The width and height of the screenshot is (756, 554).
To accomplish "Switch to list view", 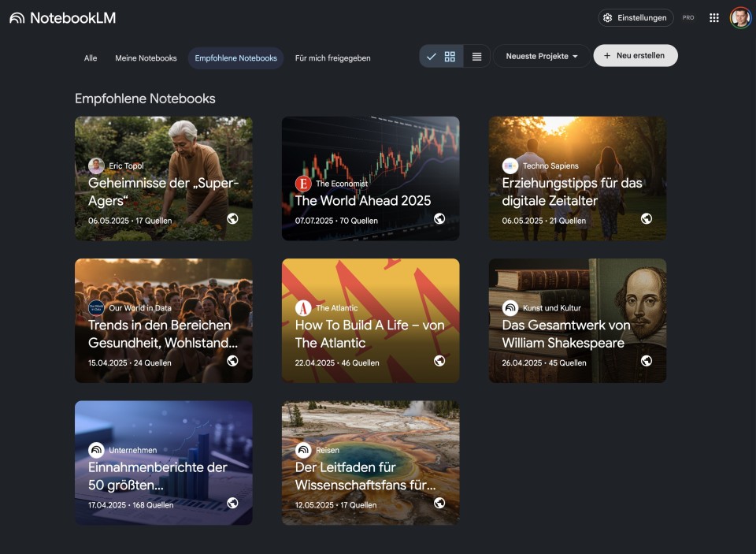I will coord(476,57).
